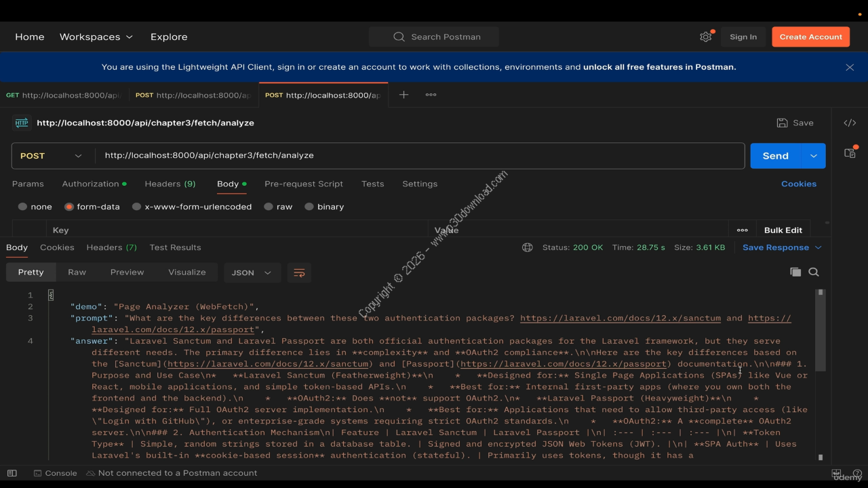
Task: Select the raw body type radio
Action: 269,207
